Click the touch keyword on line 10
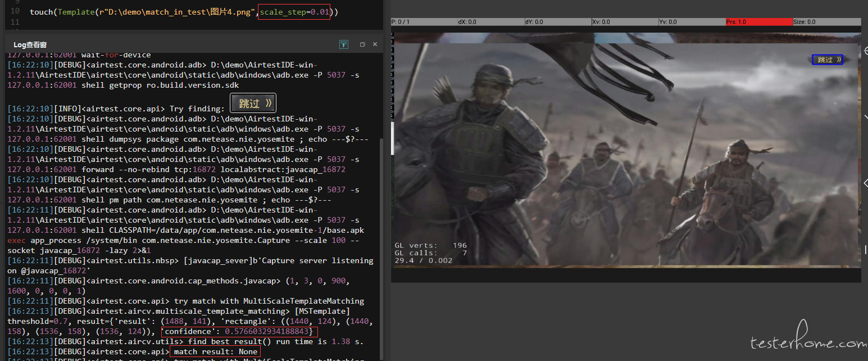The height and width of the screenshot is (361, 868). point(41,12)
